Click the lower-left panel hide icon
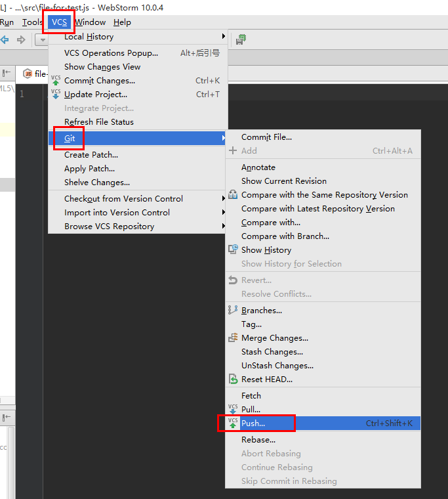The width and height of the screenshot is (448, 499). [x=7, y=417]
